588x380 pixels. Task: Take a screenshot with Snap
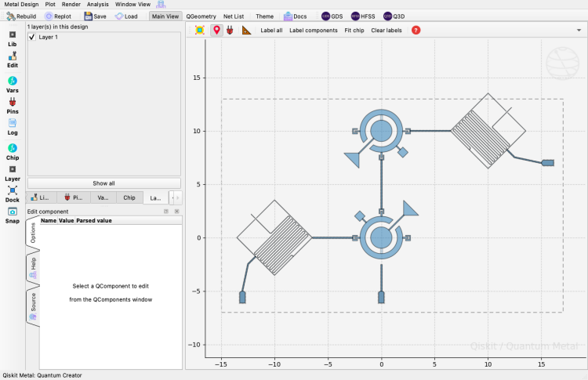(13, 215)
